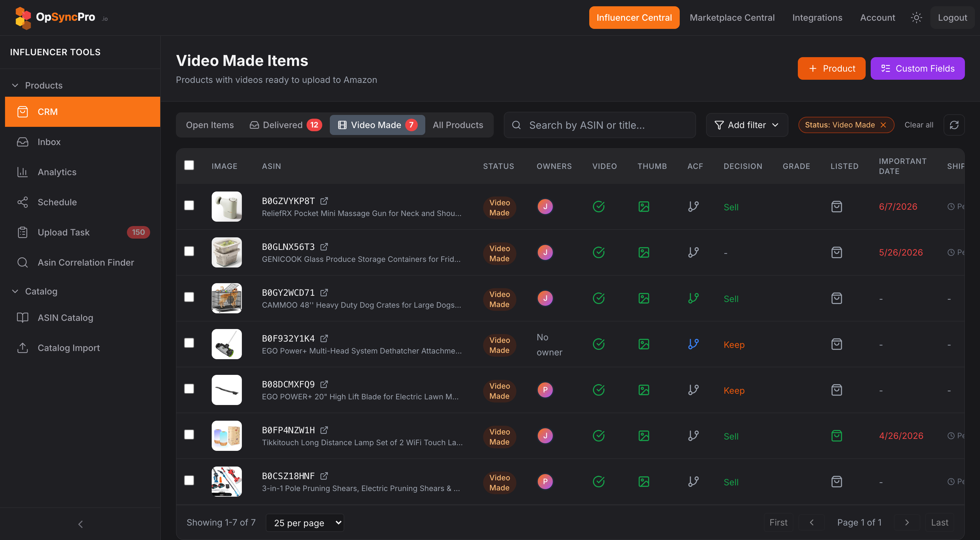The width and height of the screenshot is (980, 540).
Task: Check the box for B08DCMXFQ9 row
Action: coord(189,389)
